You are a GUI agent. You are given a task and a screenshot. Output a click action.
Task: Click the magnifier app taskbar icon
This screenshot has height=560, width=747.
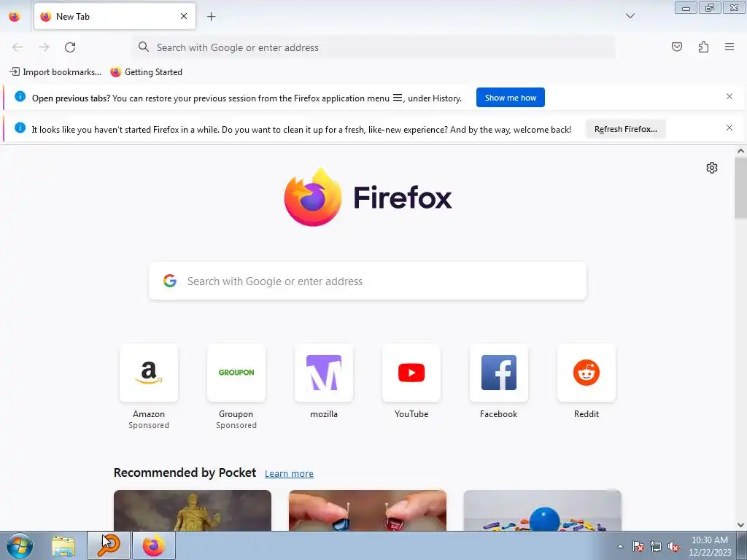(x=109, y=545)
